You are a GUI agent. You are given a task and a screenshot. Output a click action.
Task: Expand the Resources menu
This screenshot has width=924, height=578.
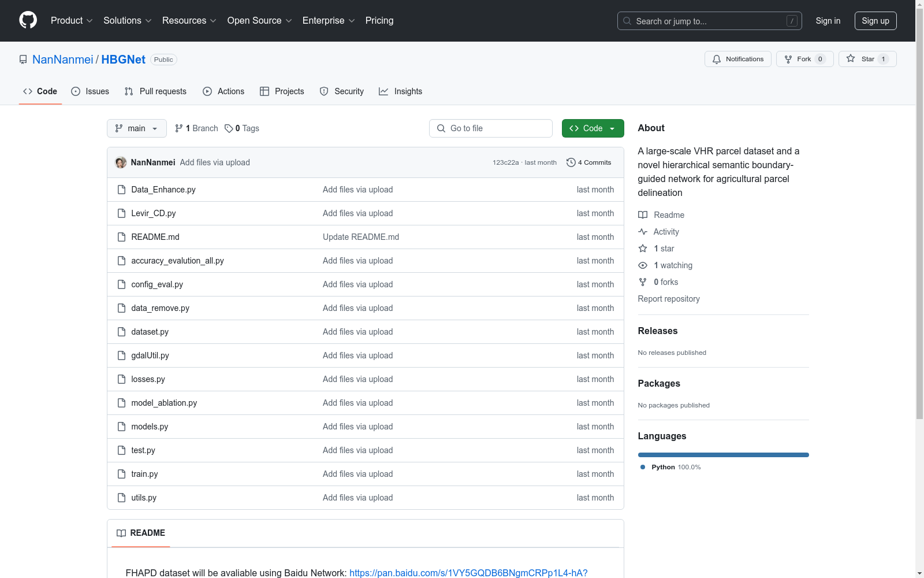[x=189, y=20]
